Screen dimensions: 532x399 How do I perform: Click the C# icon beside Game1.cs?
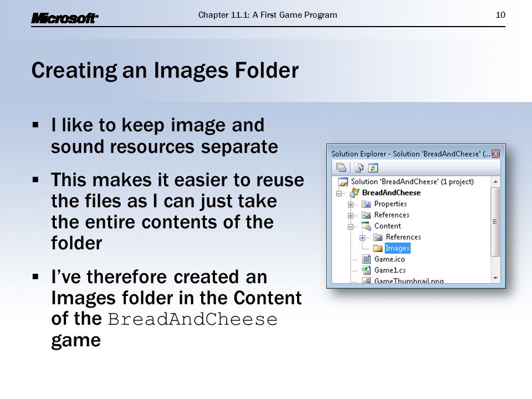(366, 270)
